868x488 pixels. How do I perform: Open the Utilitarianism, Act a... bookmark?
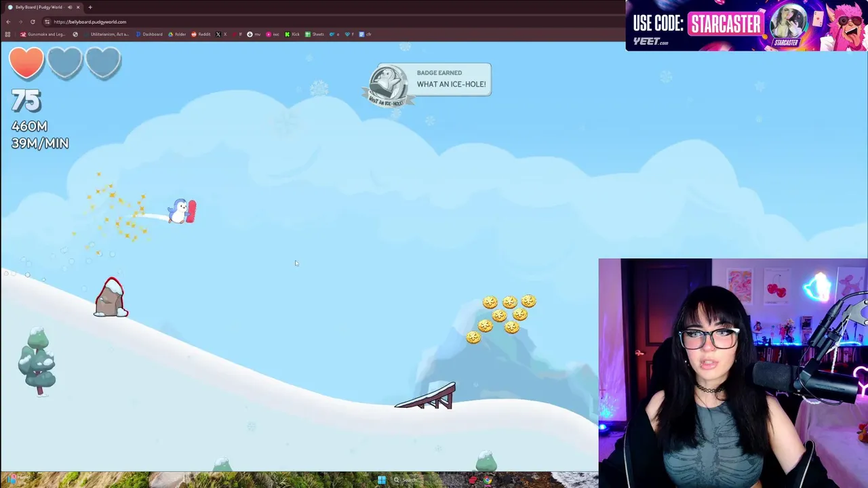[106, 34]
